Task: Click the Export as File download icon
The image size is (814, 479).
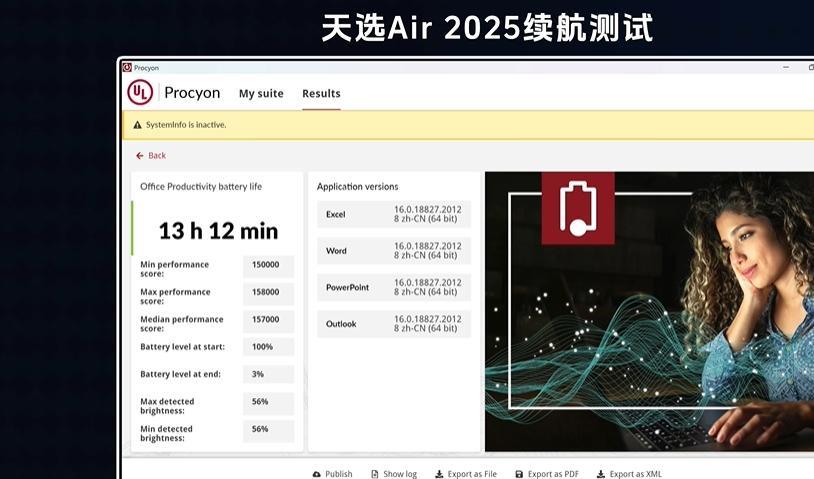Action: (x=439, y=474)
